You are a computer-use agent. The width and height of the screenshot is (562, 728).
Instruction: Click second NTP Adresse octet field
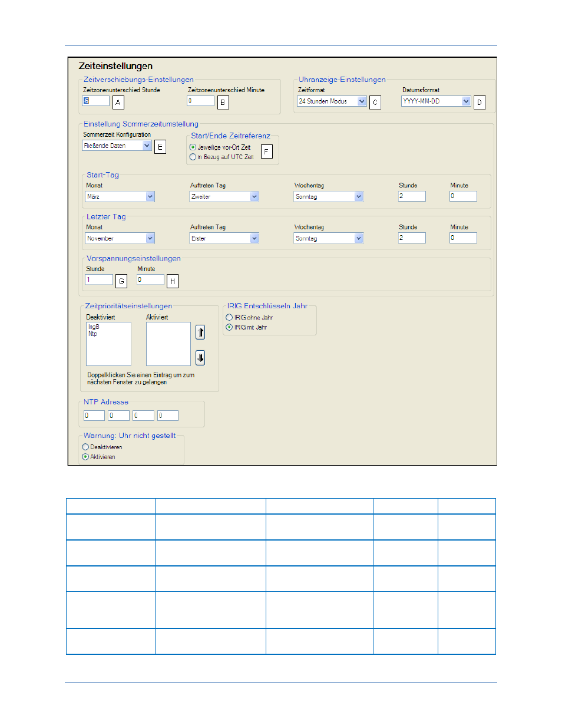(x=118, y=416)
